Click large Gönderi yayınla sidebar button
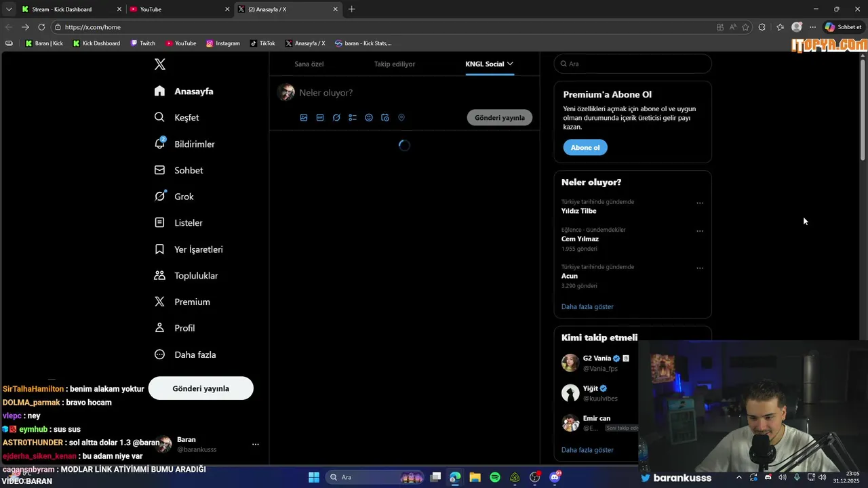Screen dimensions: 868x488 [x=201, y=388]
